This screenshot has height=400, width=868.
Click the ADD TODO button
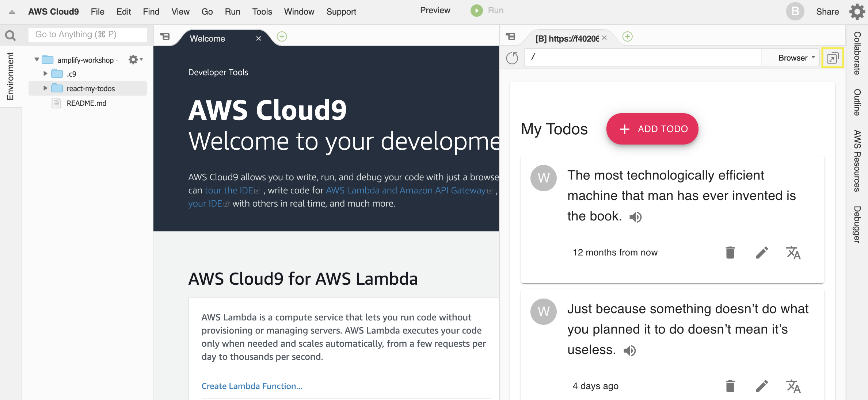[652, 129]
